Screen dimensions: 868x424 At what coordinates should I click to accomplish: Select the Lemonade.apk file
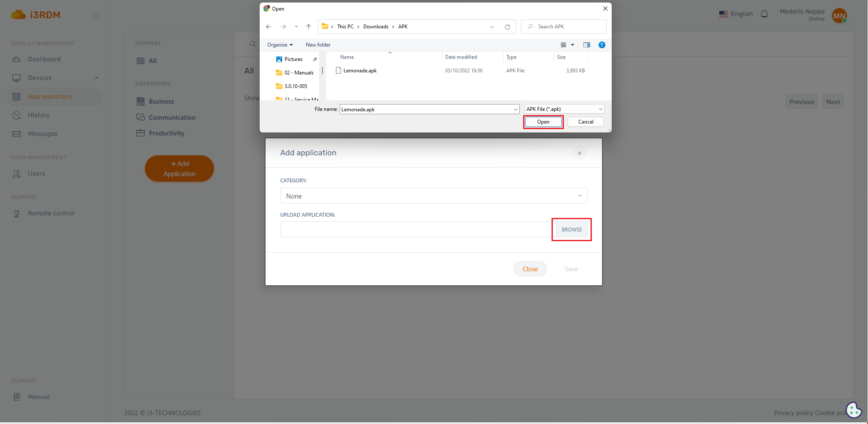[360, 71]
